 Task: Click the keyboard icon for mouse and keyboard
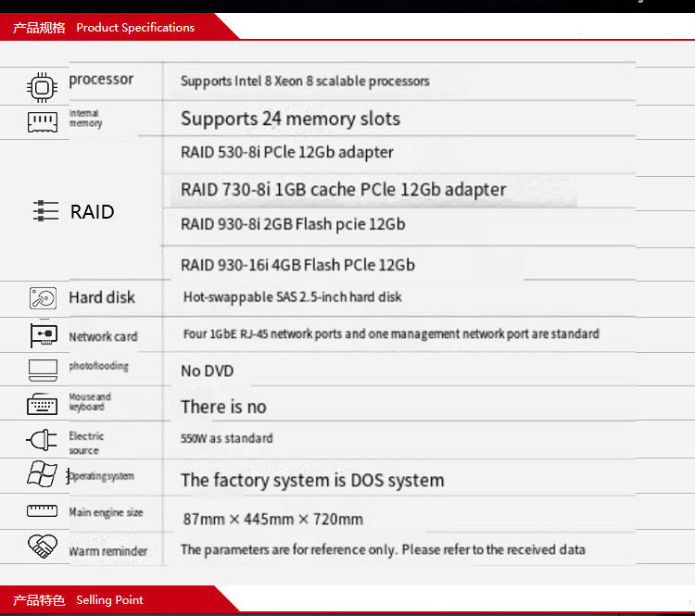43,404
